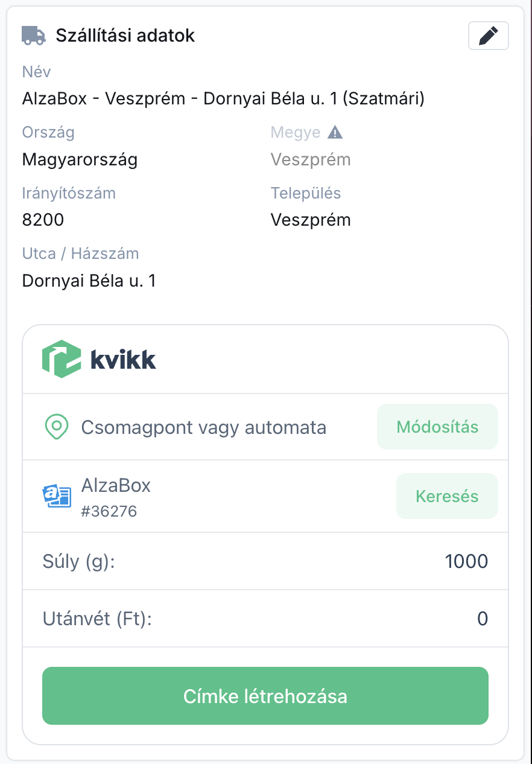Click the location pin icon
This screenshot has width=532, height=764.
coord(56,427)
